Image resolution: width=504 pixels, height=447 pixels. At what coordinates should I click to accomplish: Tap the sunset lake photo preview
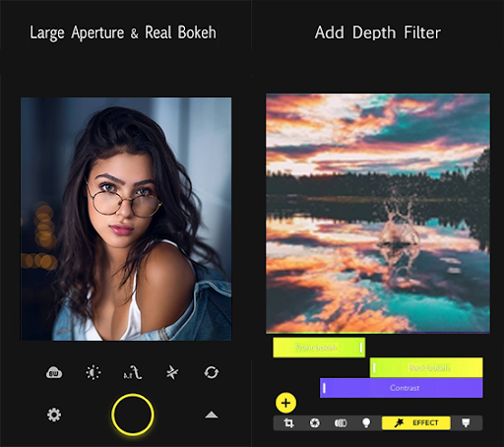pyautogui.click(x=378, y=214)
